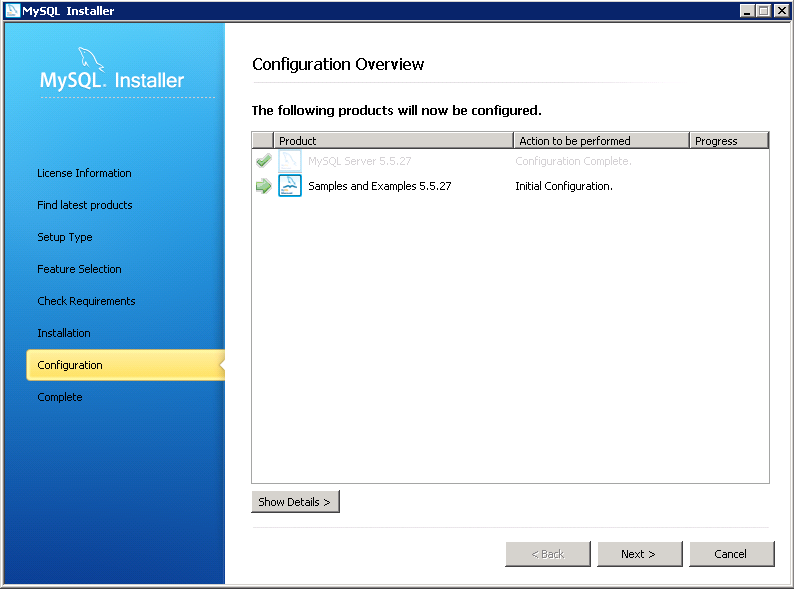Click the MySQL Installer title bar icon
The width and height of the screenshot is (794, 589).
tap(12, 10)
